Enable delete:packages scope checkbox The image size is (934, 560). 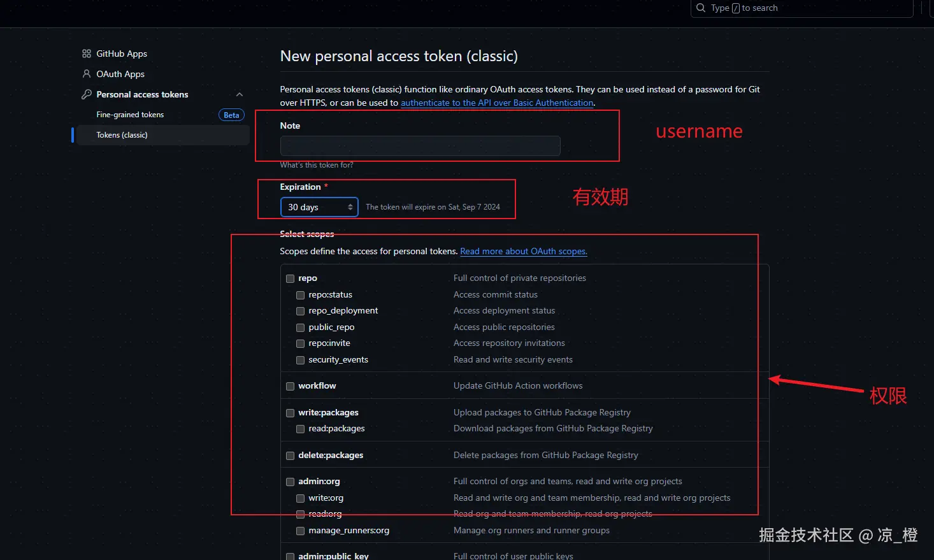(x=290, y=456)
